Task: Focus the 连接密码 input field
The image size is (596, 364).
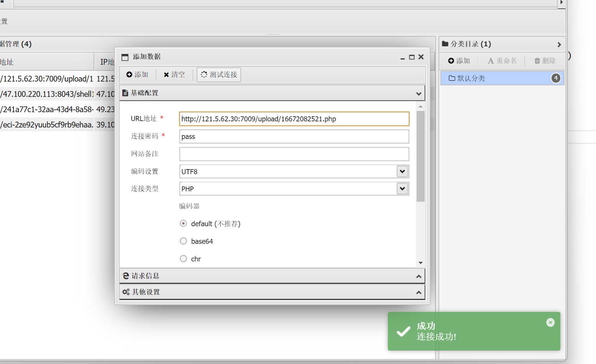Action: click(x=294, y=137)
